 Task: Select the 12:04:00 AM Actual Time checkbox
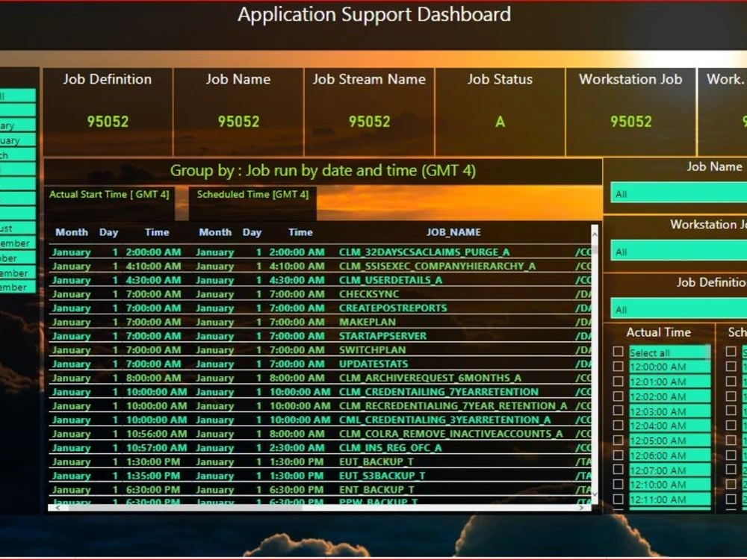click(619, 426)
